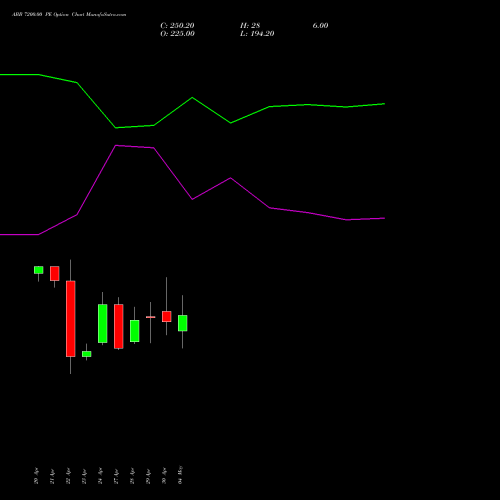Select the 23 Apr date label
Viewport: 500px width, 500px height.
[84, 476]
